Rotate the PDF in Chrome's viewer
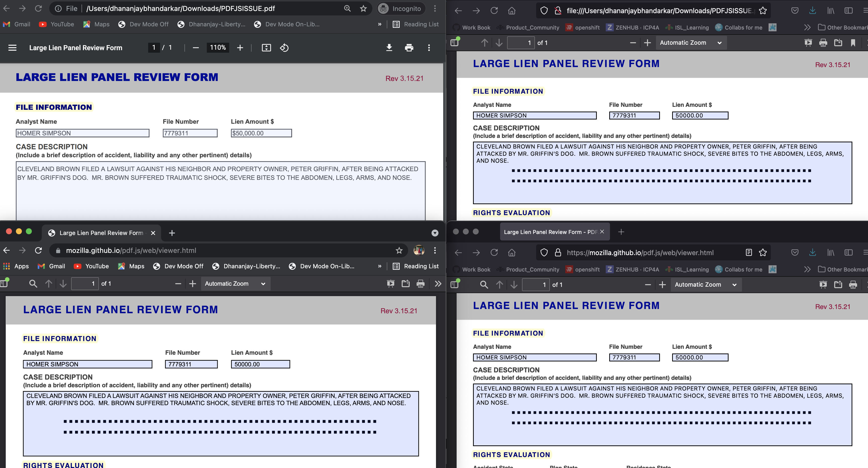 (285, 47)
